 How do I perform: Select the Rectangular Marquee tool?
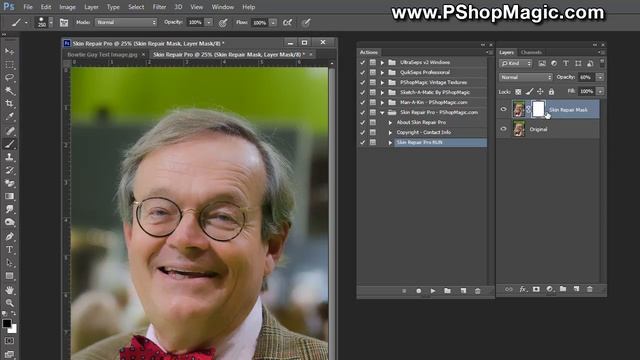9,65
